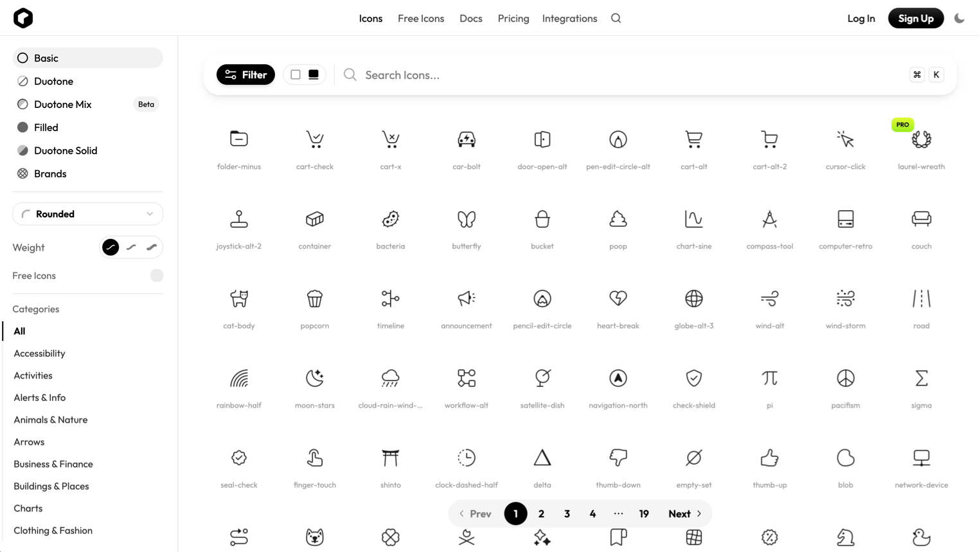This screenshot has height=552, width=980.
Task: Select the globe-alt-3 icon
Action: pos(694,299)
